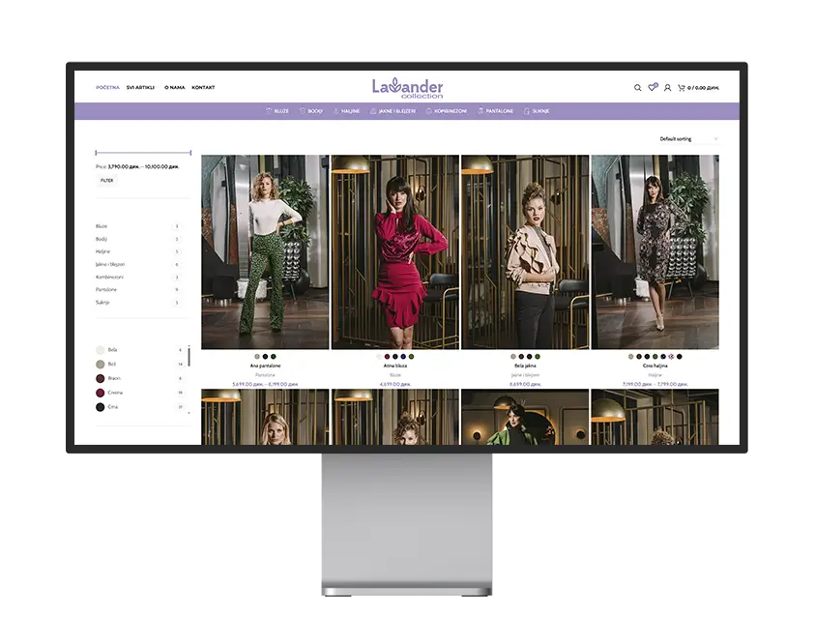Image resolution: width=815 pixels, height=644 pixels.
Task: Select the patterned color dot under Cora haljina
Action: (671, 357)
